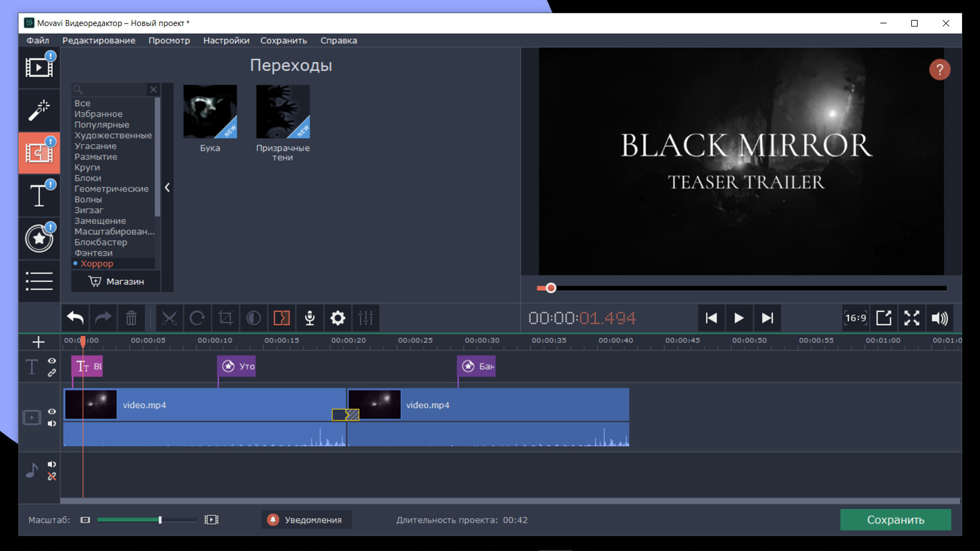Click the Масштаб zoom slider handle
This screenshot has width=980, height=551.
pos(160,520)
